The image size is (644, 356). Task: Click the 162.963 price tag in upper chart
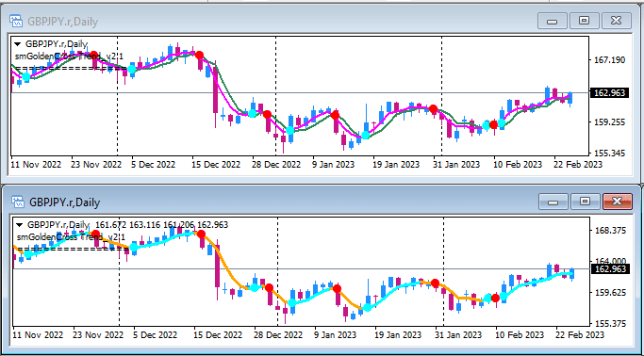point(609,92)
